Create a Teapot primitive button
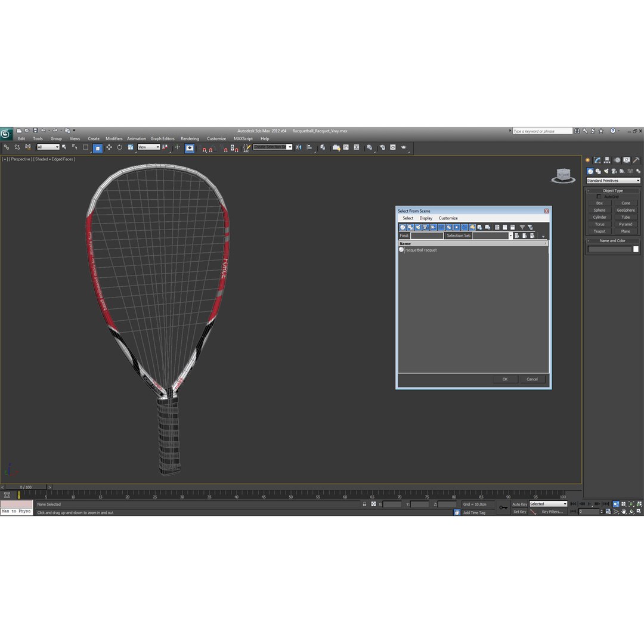Viewport: 644px width, 644px height. pyautogui.click(x=599, y=231)
